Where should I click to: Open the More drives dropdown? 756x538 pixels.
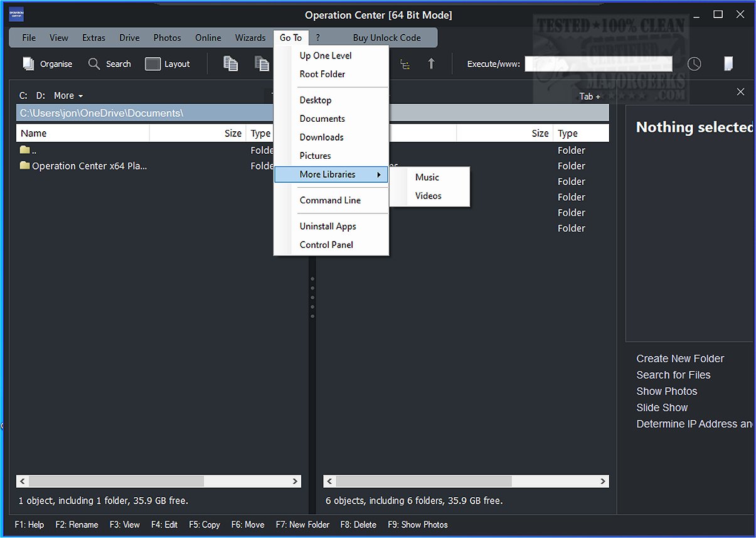[x=68, y=95]
